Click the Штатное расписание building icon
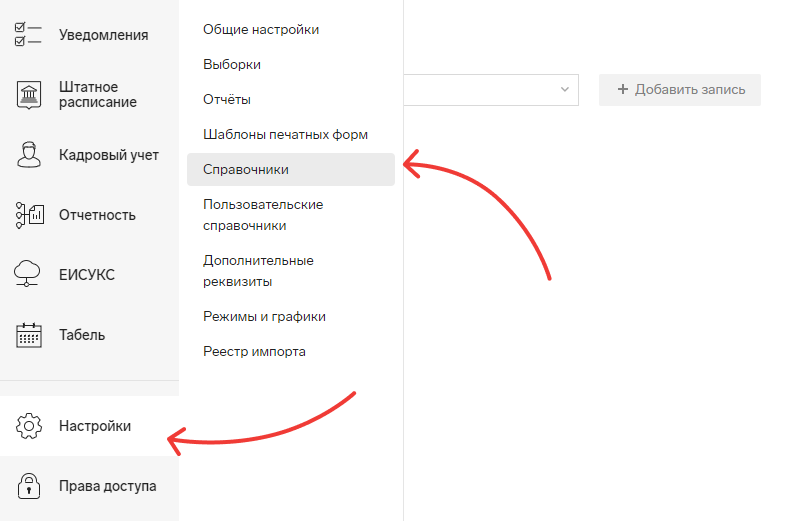 (x=29, y=95)
